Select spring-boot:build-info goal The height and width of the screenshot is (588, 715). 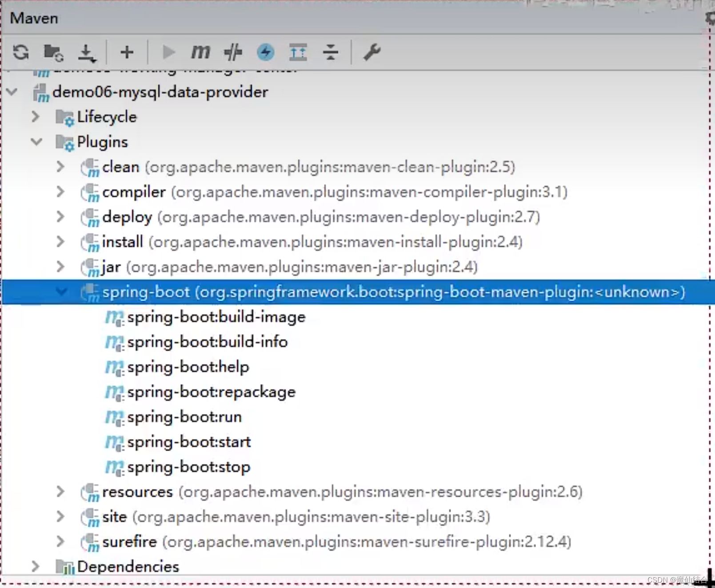(208, 342)
